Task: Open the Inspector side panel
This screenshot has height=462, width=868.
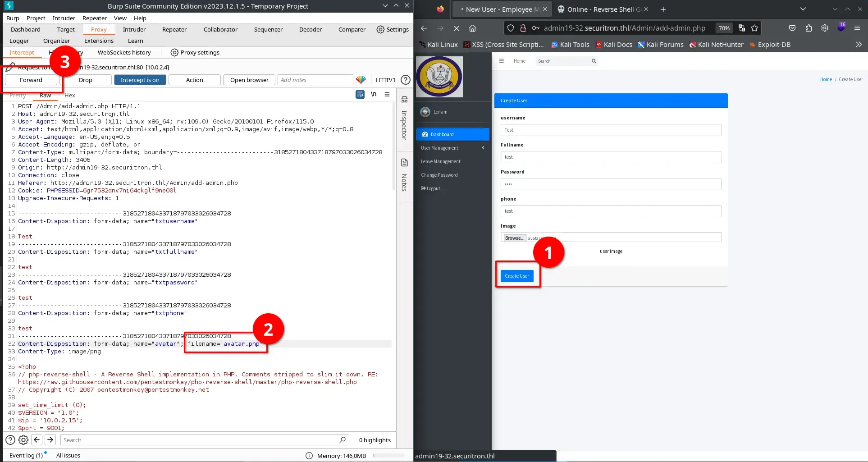Action: [404, 118]
